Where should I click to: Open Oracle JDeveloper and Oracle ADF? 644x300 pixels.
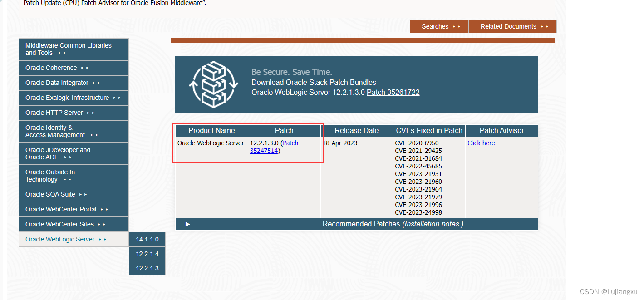pos(74,153)
